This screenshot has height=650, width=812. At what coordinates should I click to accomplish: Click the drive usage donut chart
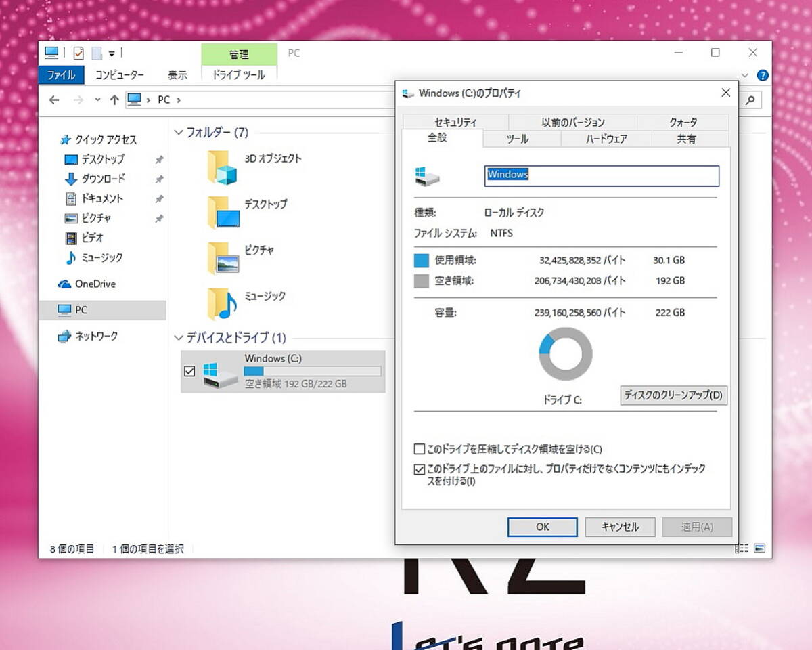(x=566, y=354)
